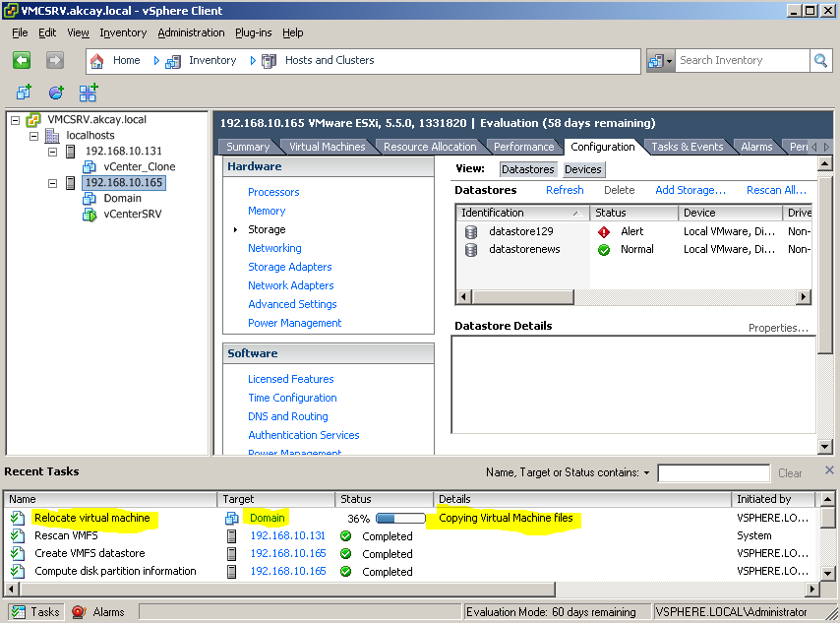840x623 pixels.
Task: Collapse the VMCSRV.akcay.local tree node
Action: tap(16, 120)
